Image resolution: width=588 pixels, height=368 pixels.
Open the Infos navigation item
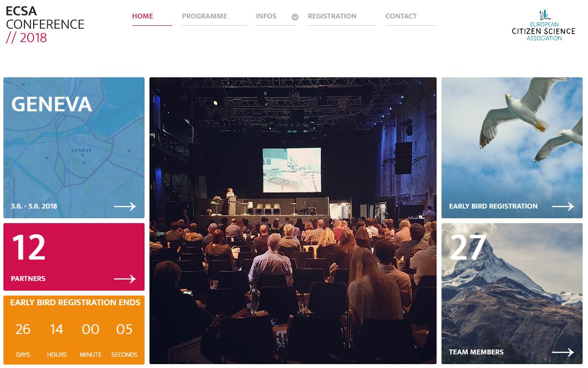point(266,16)
